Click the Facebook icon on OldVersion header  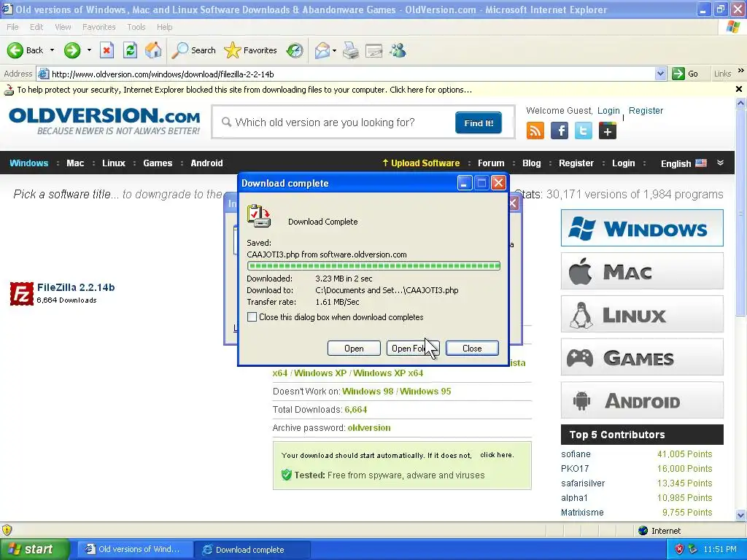(560, 131)
